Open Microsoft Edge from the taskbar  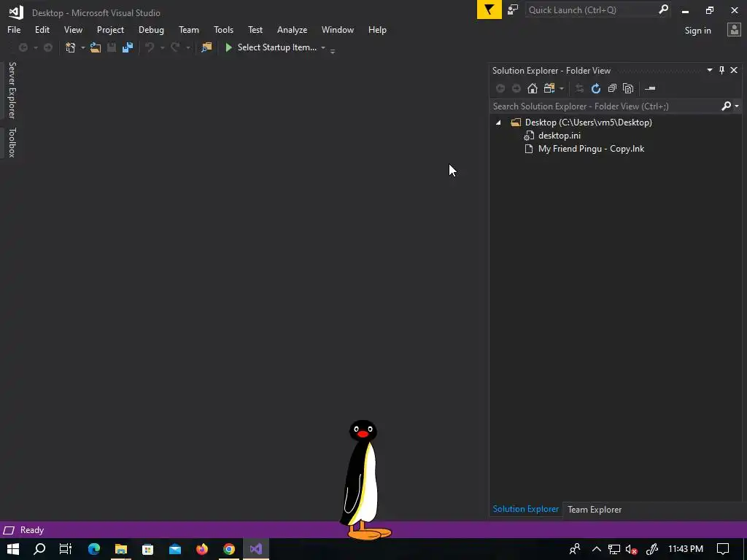(x=93, y=549)
